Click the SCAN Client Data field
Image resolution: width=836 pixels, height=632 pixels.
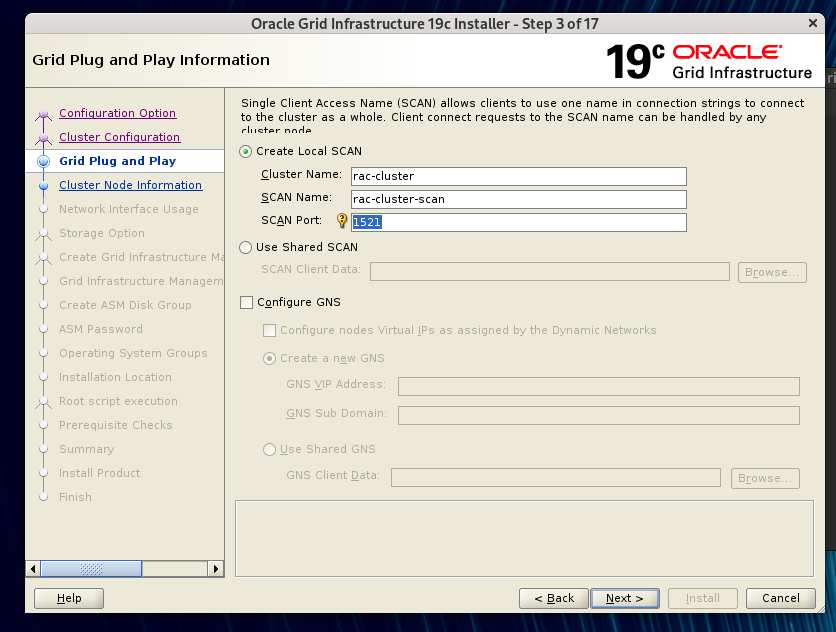click(550, 271)
